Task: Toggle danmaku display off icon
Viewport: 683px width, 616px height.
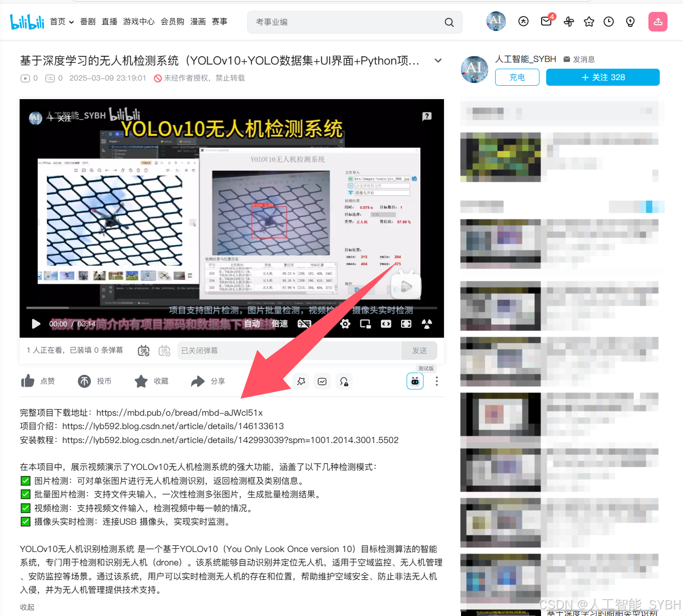Action: [x=144, y=351]
